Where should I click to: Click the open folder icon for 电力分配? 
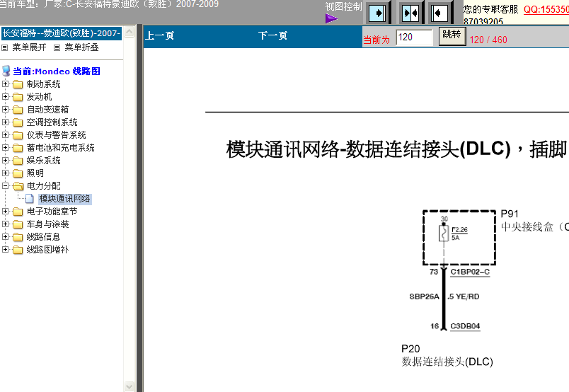[18, 186]
